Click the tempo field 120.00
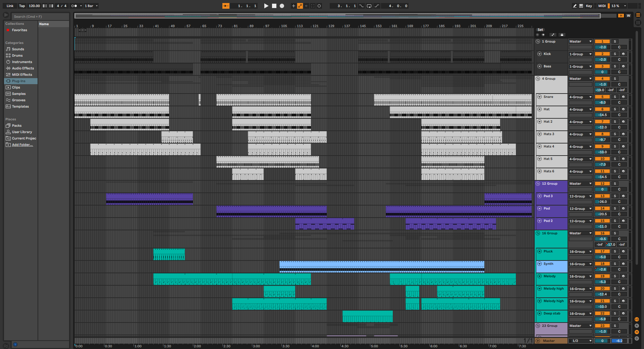This screenshot has width=644, height=349. (x=34, y=6)
